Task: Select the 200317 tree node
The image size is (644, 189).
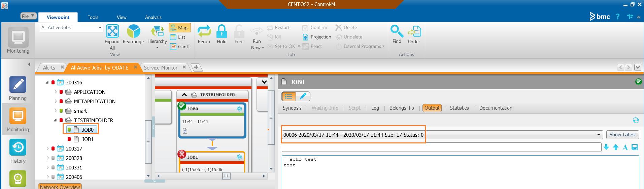Action: [x=74, y=148]
